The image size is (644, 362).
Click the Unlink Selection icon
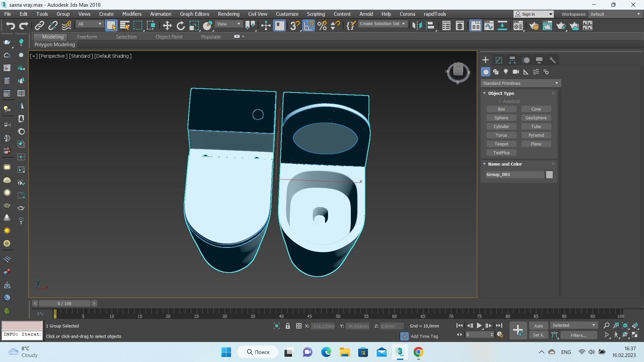pyautogui.click(x=53, y=26)
